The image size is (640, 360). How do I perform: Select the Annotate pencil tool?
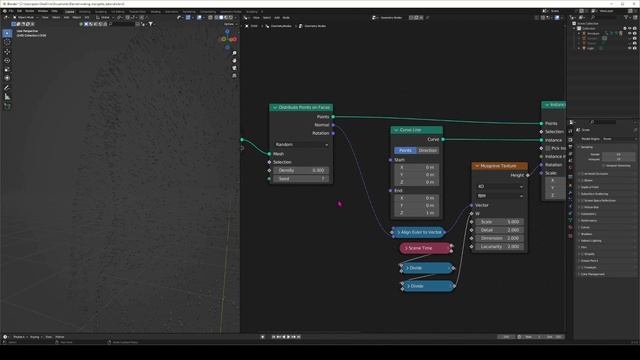7,87
